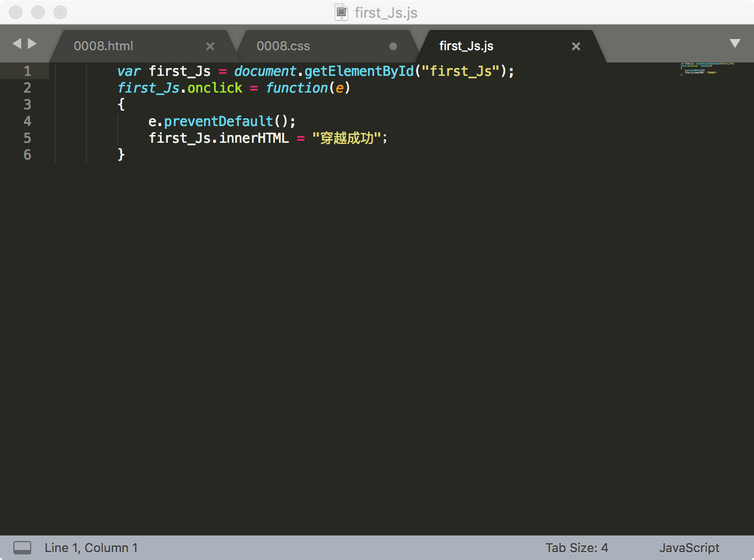Click the 'var' keyword on line 1
This screenshot has height=560, width=754.
[129, 71]
